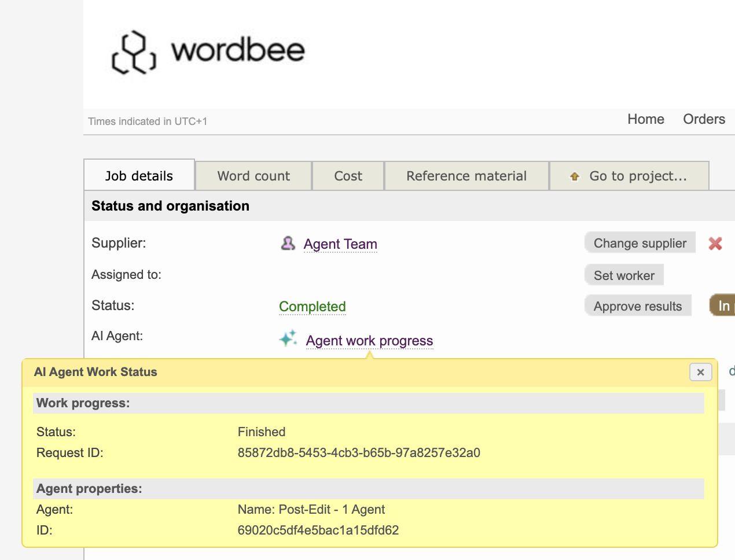The image size is (735, 560).
Task: Open the Word count tab
Action: [x=253, y=176]
